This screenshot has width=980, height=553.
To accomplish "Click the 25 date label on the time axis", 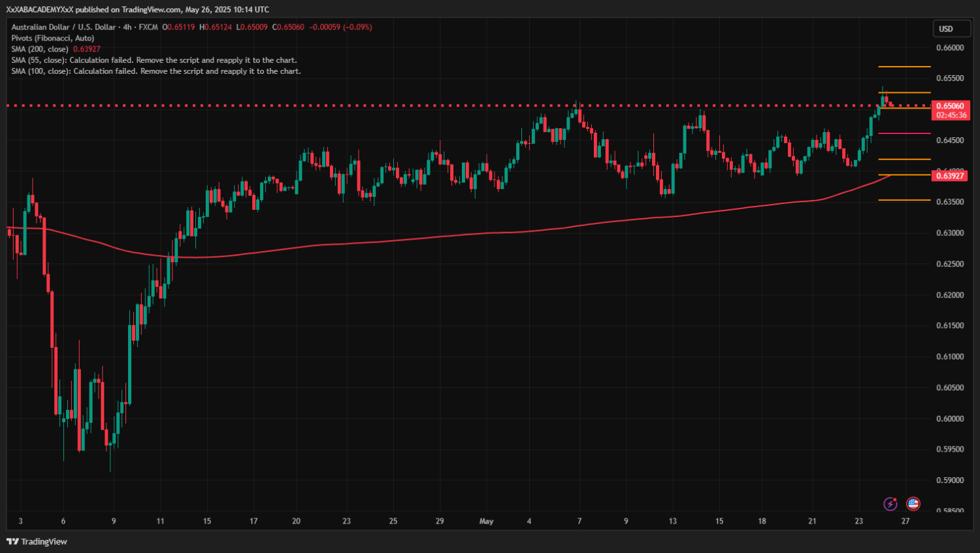I will (x=393, y=522).
